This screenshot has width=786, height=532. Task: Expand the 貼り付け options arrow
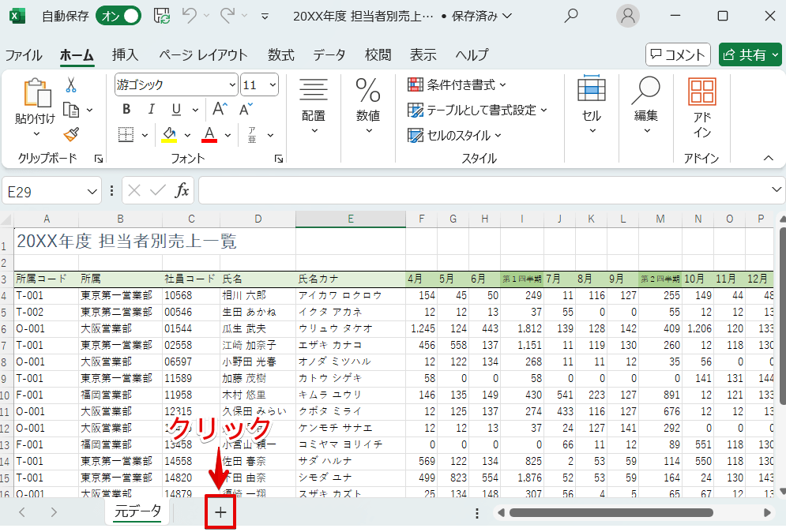[36, 133]
